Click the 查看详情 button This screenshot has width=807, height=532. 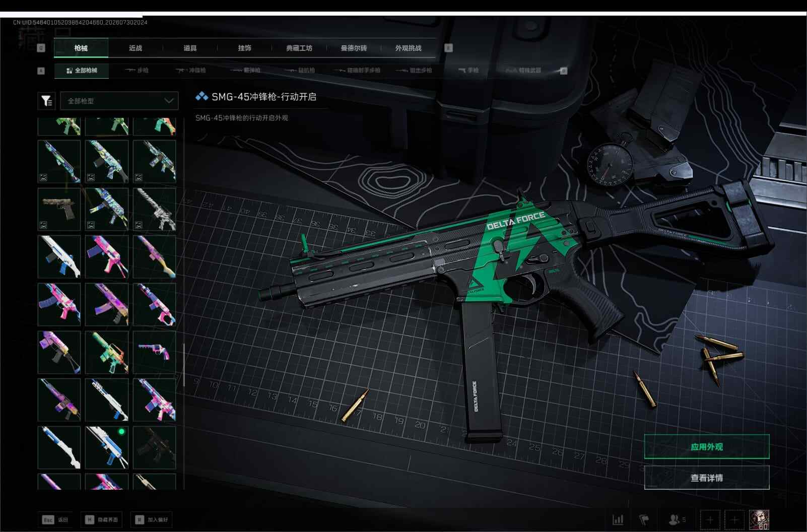coord(707,478)
